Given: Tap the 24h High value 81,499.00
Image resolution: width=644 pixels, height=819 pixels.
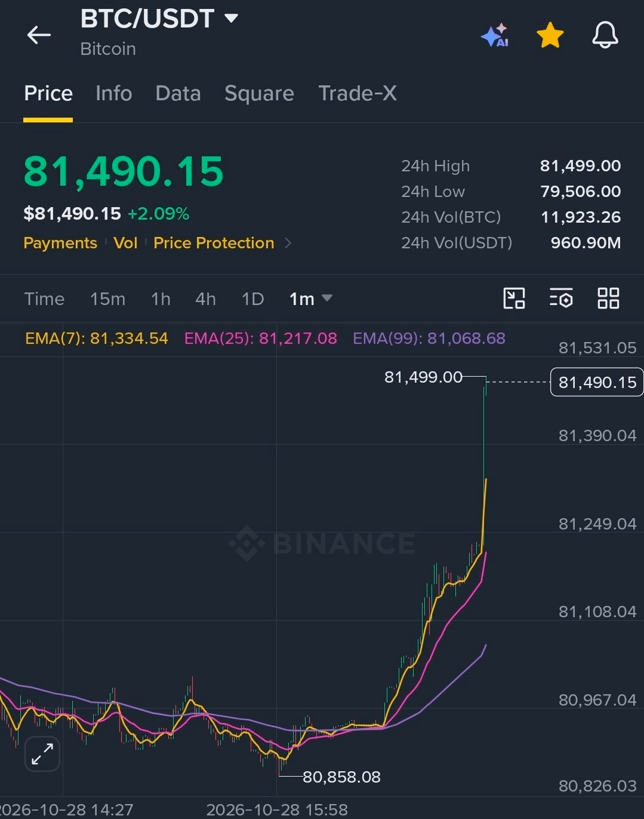Looking at the screenshot, I should click(580, 166).
